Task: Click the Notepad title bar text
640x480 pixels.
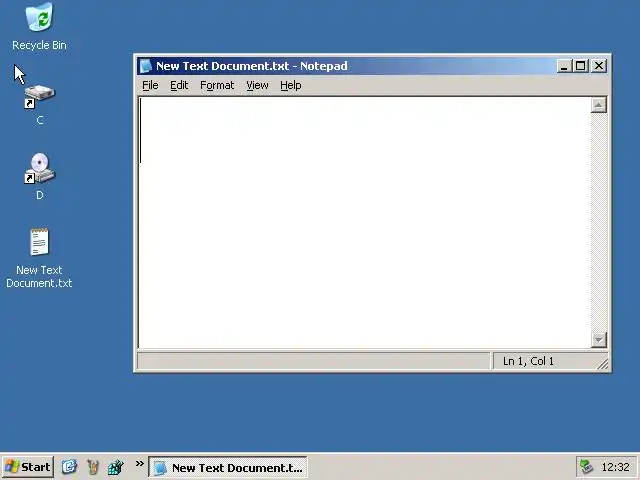Action: point(252,66)
